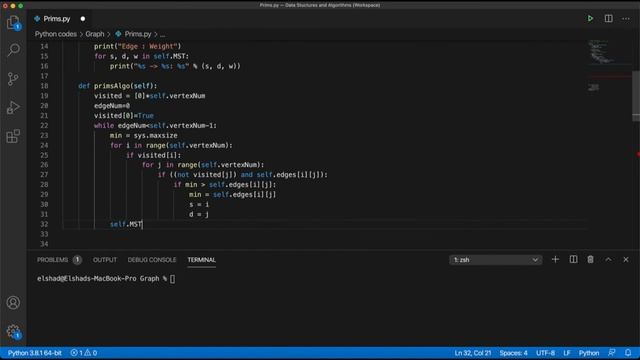
Task: Click 'edgeNum=0' code line
Action: coord(112,106)
